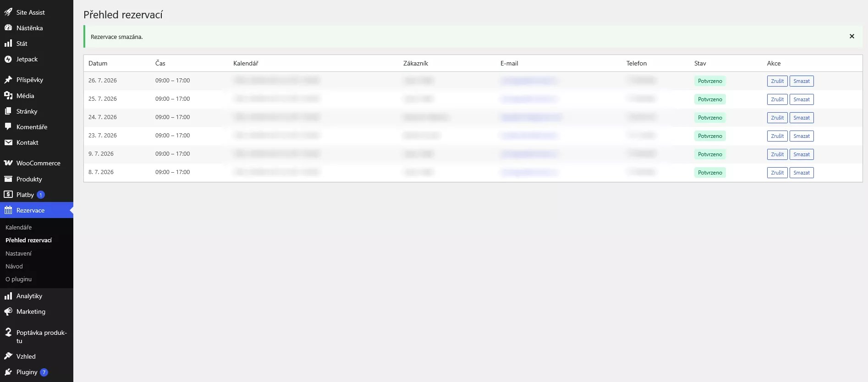This screenshot has width=868, height=382.
Task: Open the Poptávka produktu icon
Action: click(8, 333)
